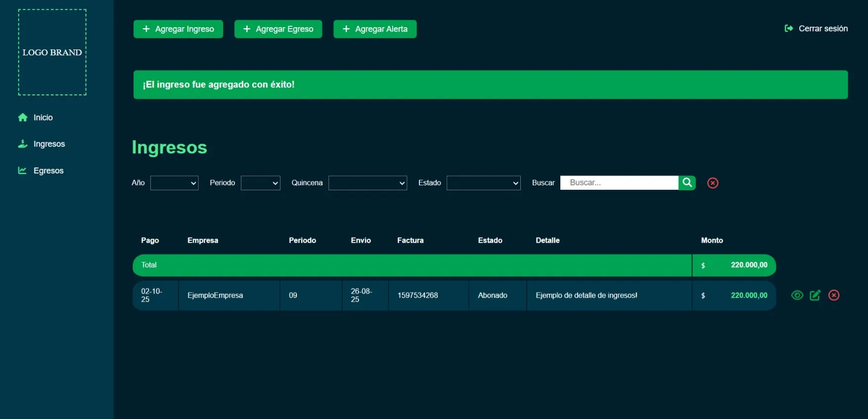Click the LOGO BRAND placeholder
The height and width of the screenshot is (419, 868).
coord(52,52)
